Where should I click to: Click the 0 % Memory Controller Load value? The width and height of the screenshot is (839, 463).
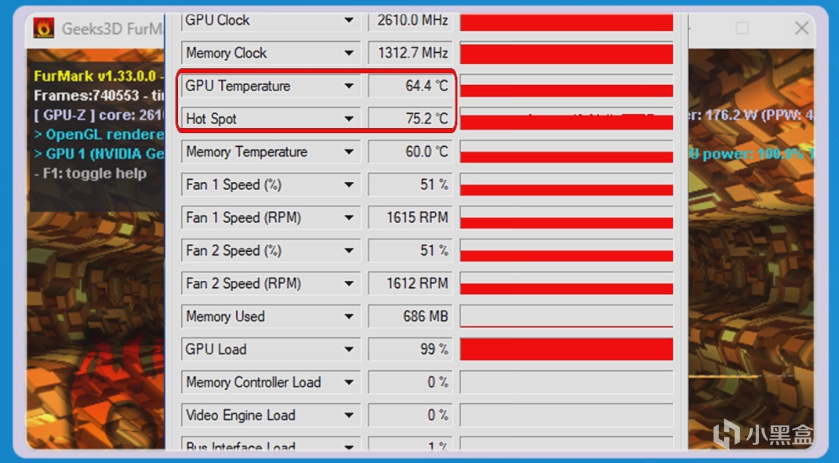coord(410,382)
